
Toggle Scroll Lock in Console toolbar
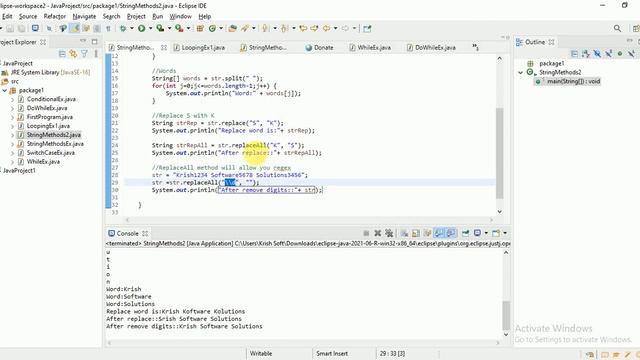click(x=416, y=233)
